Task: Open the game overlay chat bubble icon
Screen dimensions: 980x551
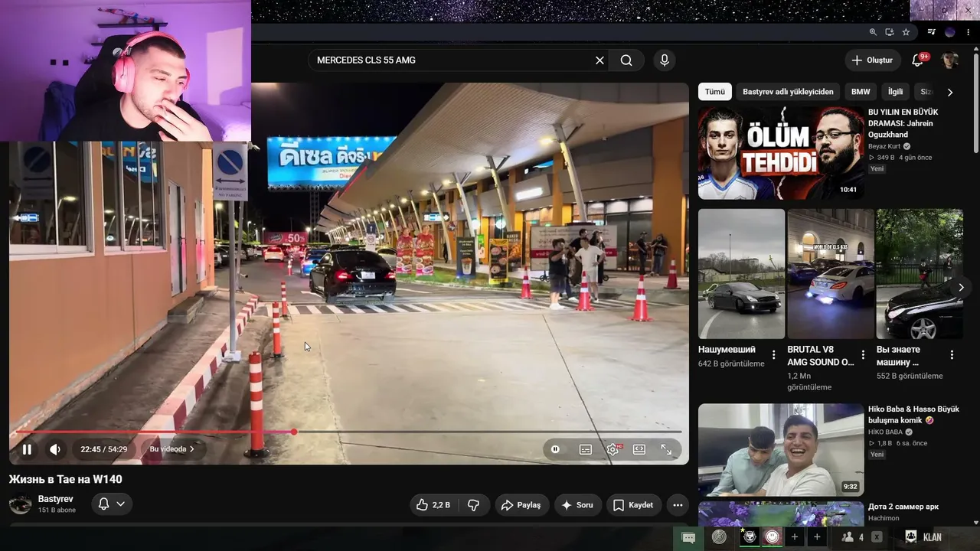Action: point(688,537)
